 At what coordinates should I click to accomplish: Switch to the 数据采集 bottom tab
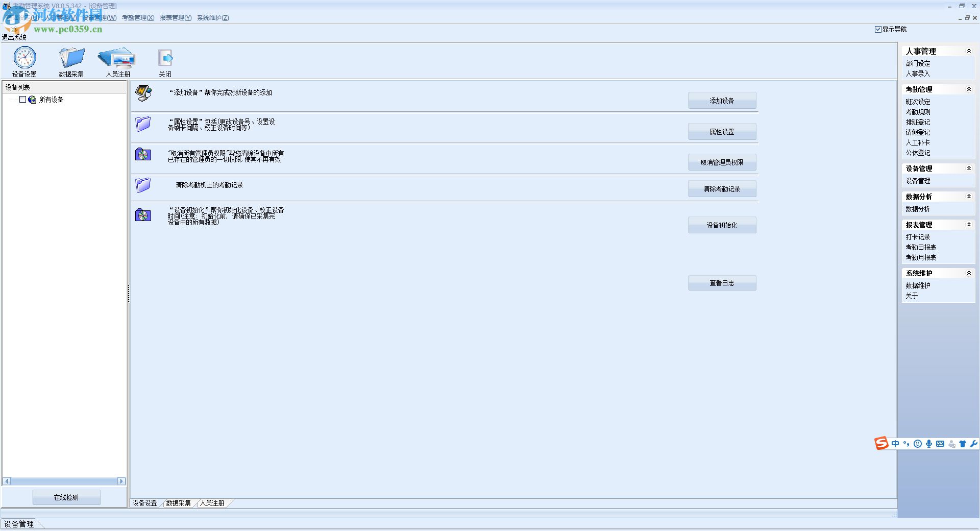pyautogui.click(x=178, y=503)
